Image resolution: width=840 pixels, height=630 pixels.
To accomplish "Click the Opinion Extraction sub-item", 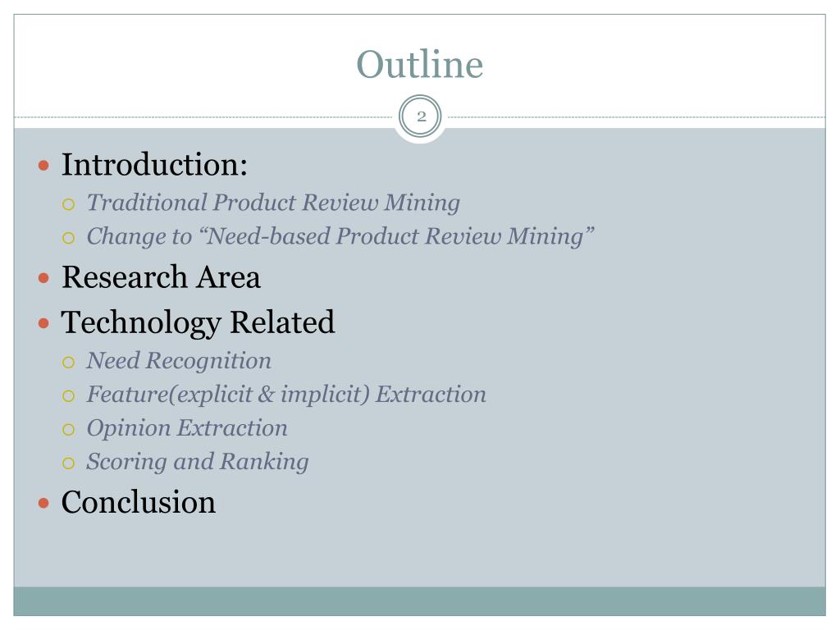I will [x=187, y=428].
